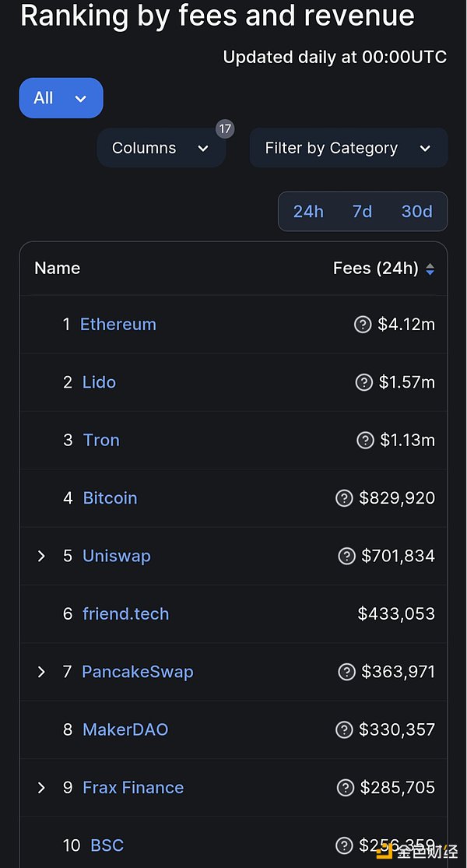
Task: Sort table by Fees (24h) arrows
Action: [430, 269]
